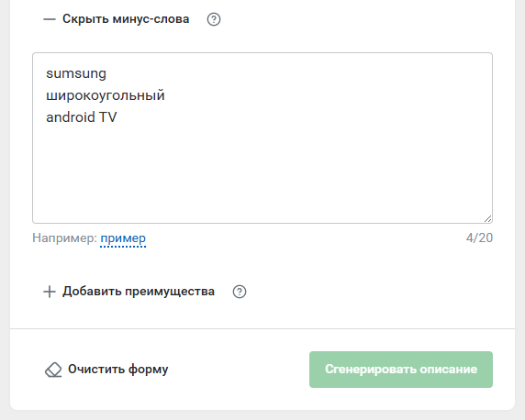Click the plus icon beside Добавить преимущества

[50, 292]
